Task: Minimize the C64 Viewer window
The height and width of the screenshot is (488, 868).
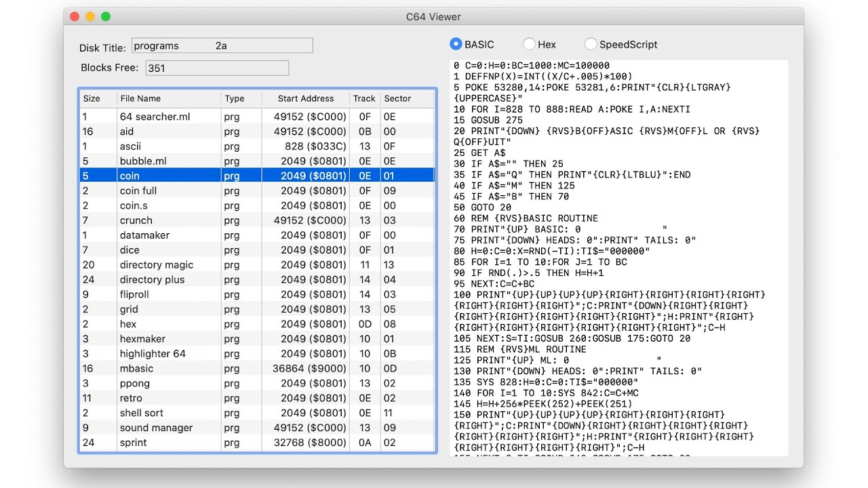Action: point(90,16)
